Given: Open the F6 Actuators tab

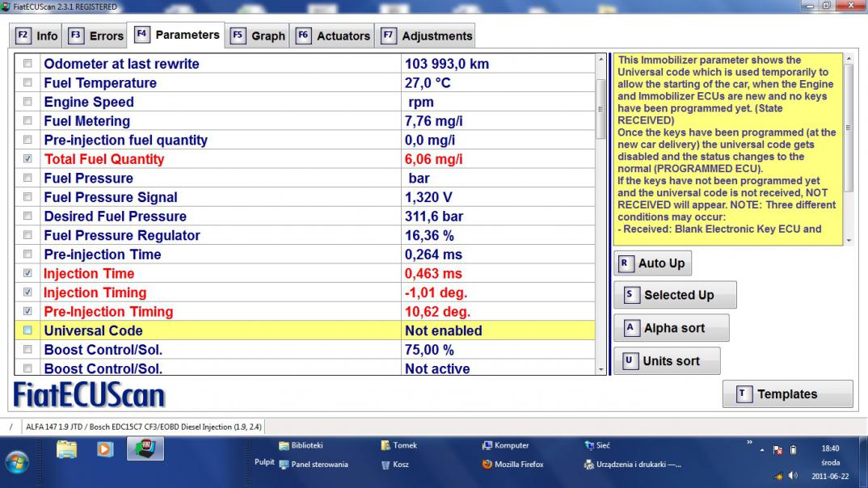Looking at the screenshot, I should pos(333,36).
